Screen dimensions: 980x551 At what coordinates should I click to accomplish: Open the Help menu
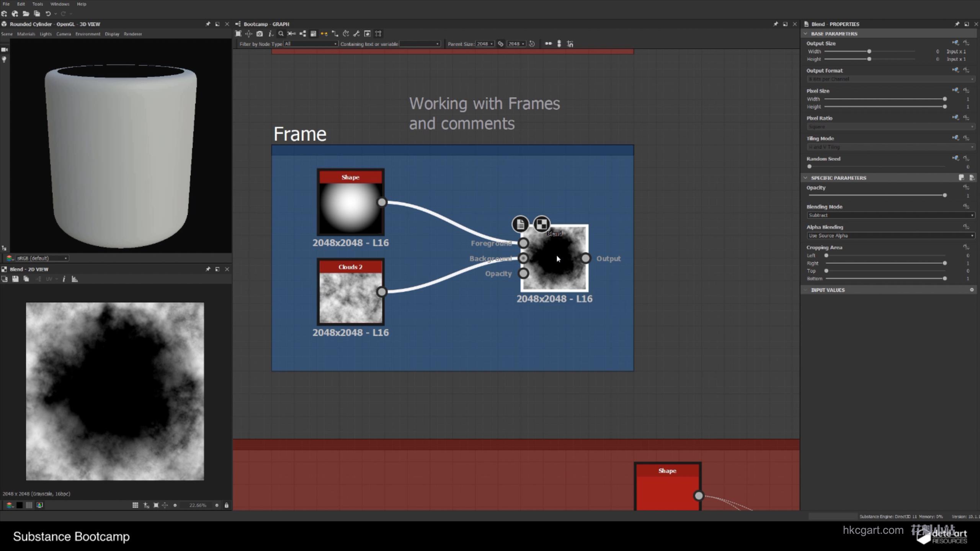click(x=82, y=4)
